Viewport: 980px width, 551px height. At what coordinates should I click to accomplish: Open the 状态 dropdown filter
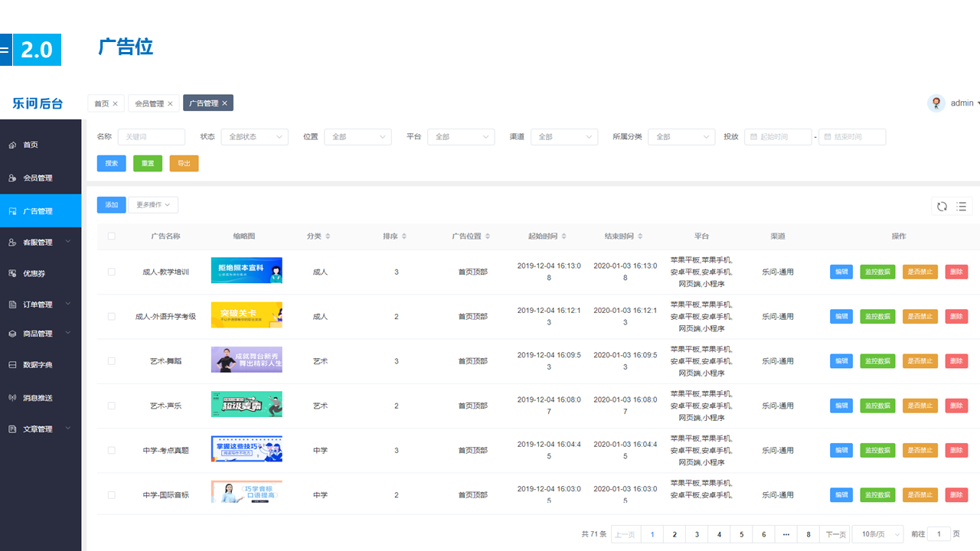click(254, 137)
